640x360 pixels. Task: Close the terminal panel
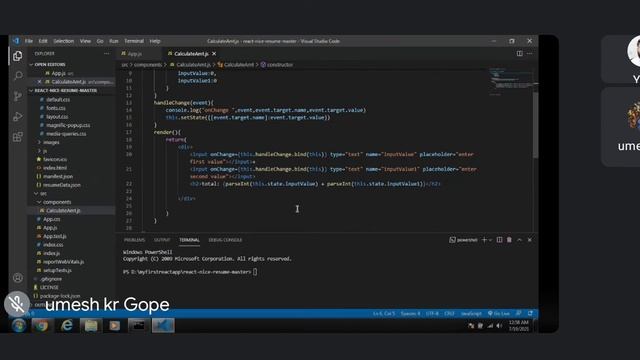[529, 240]
